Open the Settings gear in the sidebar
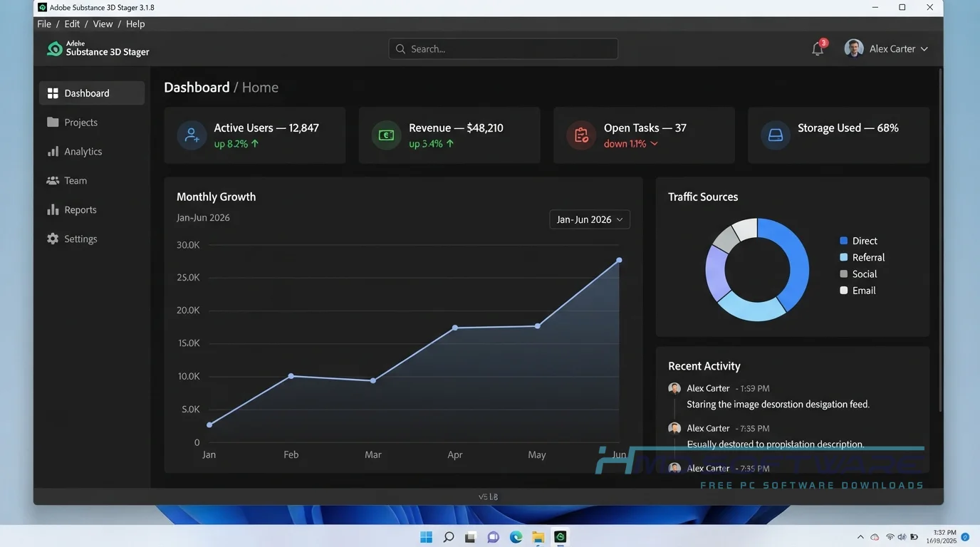 pyautogui.click(x=53, y=239)
